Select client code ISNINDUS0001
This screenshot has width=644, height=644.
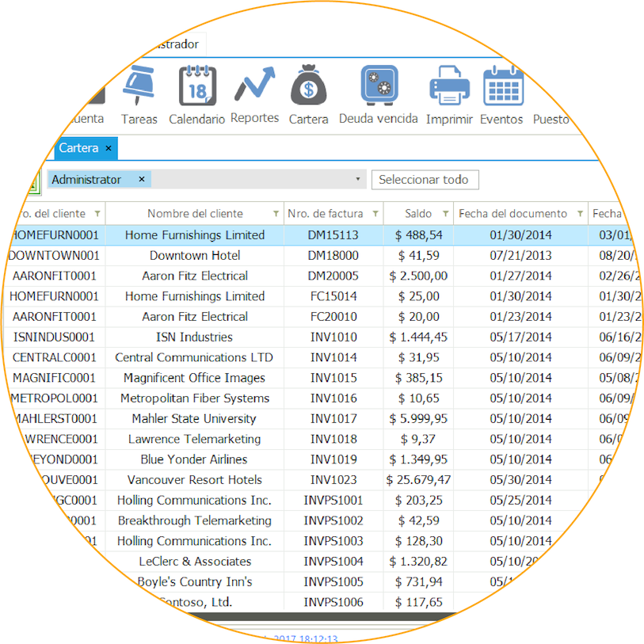[54, 337]
